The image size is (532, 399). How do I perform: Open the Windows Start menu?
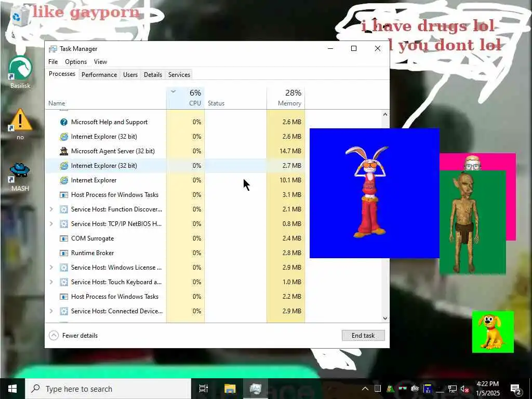12,389
